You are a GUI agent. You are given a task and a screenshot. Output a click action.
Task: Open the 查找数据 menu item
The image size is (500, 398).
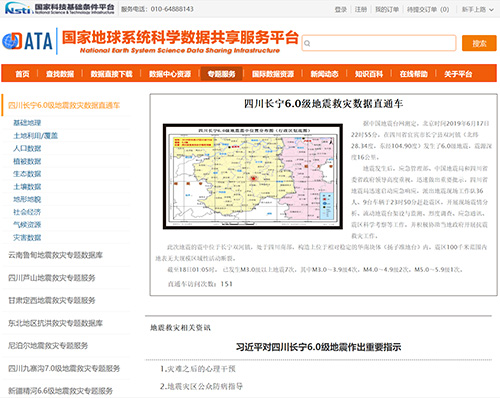[x=60, y=74]
